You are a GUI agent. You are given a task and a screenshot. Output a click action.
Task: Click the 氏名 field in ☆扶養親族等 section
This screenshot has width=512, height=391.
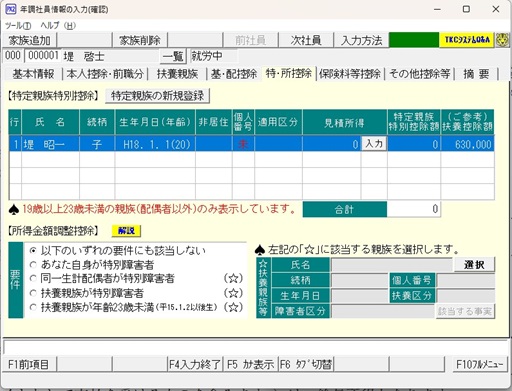(392, 265)
